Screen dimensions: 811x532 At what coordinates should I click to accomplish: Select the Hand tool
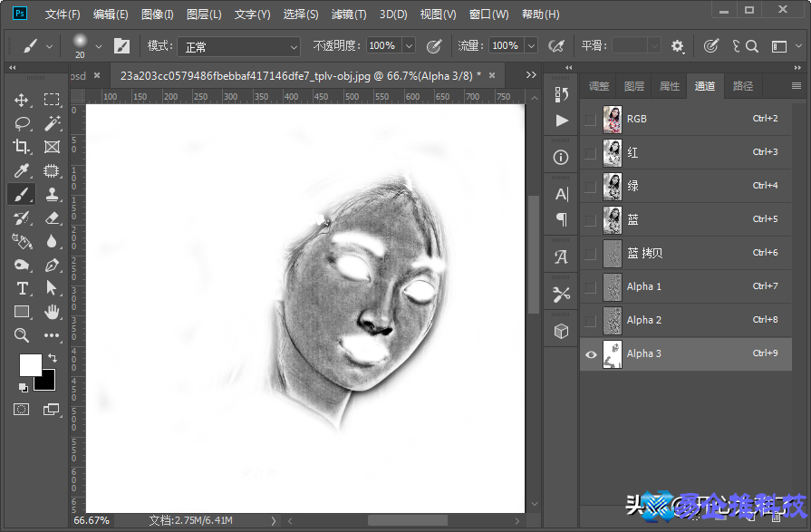pyautogui.click(x=52, y=312)
